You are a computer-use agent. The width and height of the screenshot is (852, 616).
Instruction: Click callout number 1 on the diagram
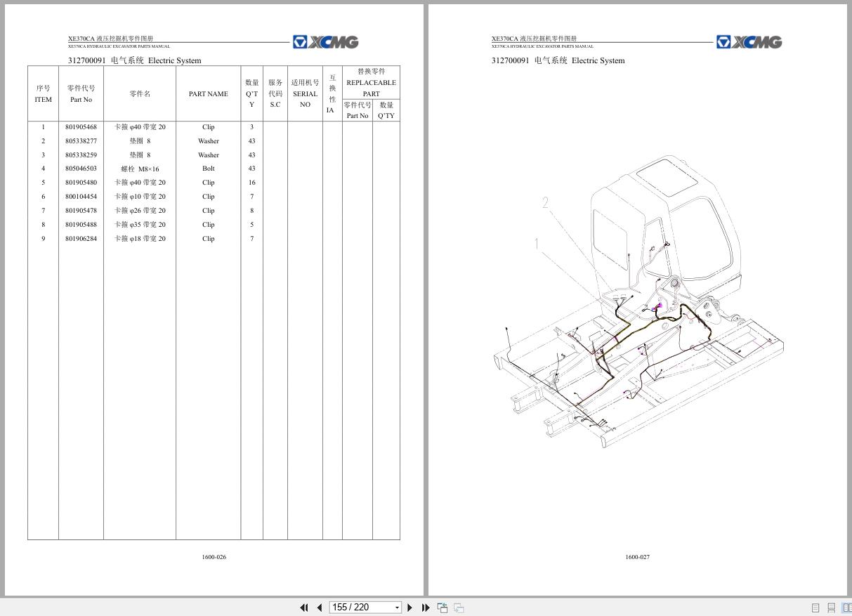point(537,244)
